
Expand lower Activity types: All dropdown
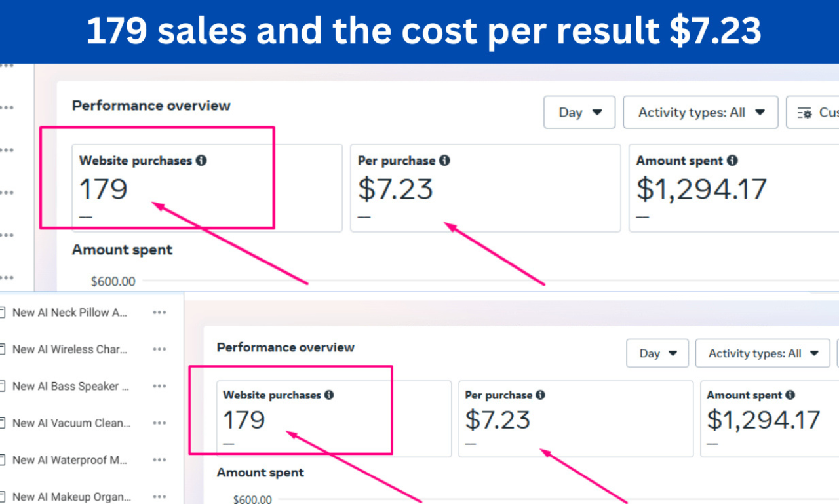(763, 353)
